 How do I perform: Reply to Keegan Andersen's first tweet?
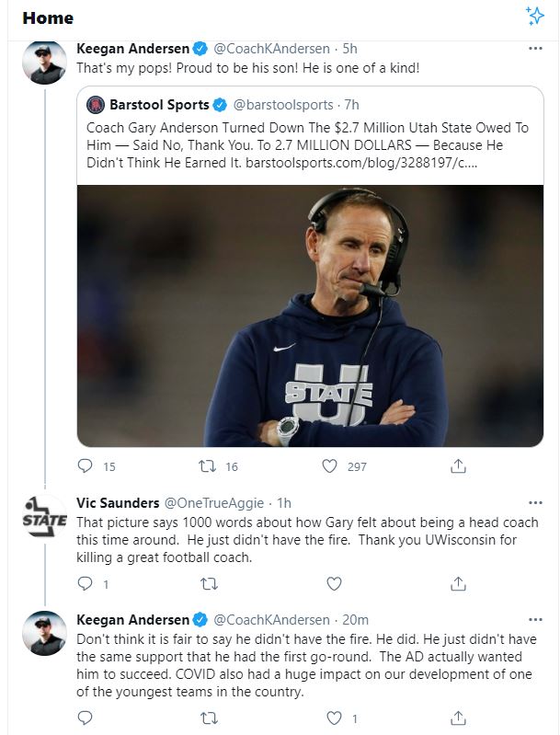[85, 466]
